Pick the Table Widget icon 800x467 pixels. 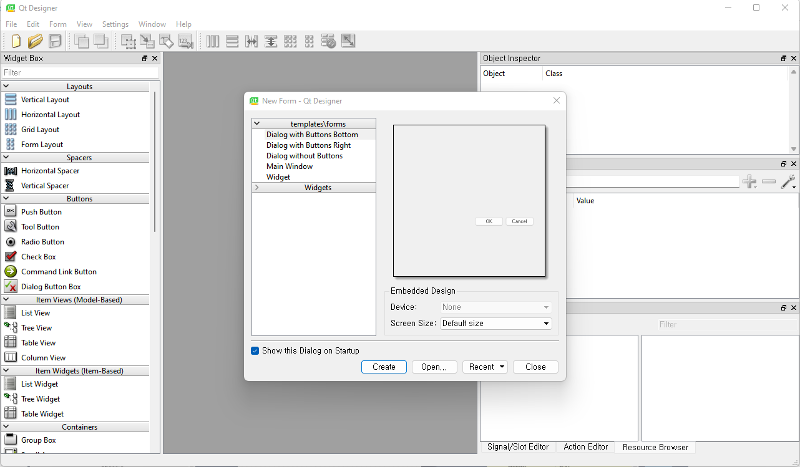pyautogui.click(x=11, y=413)
